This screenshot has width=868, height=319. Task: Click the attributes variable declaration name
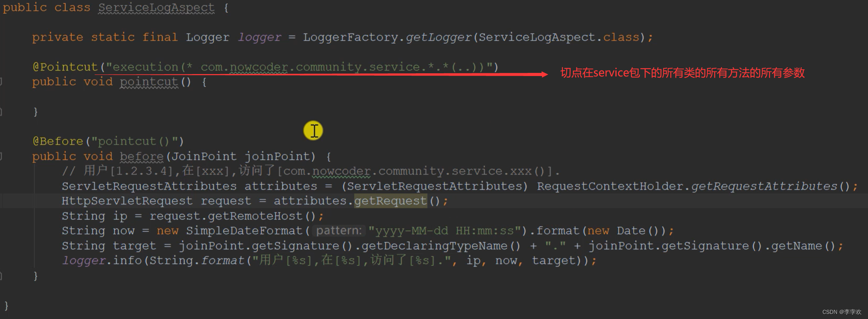click(x=281, y=186)
